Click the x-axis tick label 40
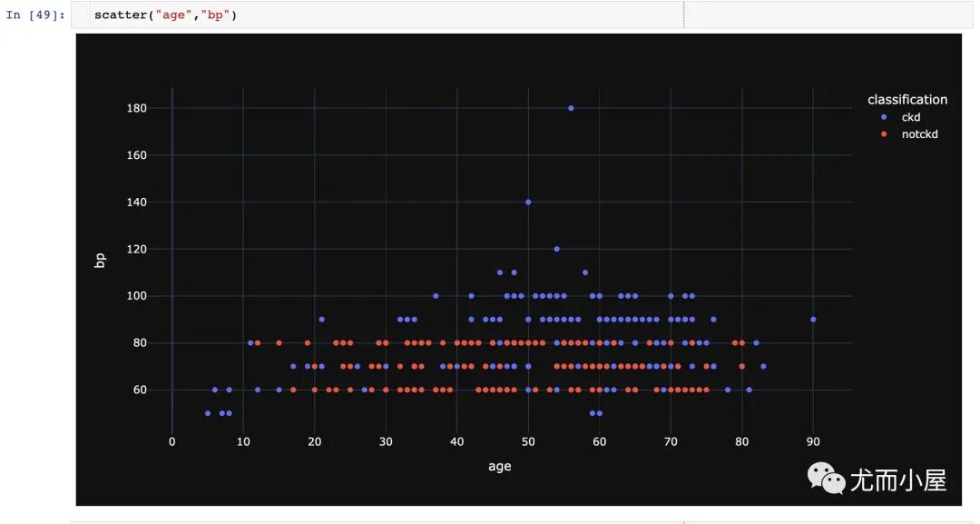980x524 pixels. point(456,441)
